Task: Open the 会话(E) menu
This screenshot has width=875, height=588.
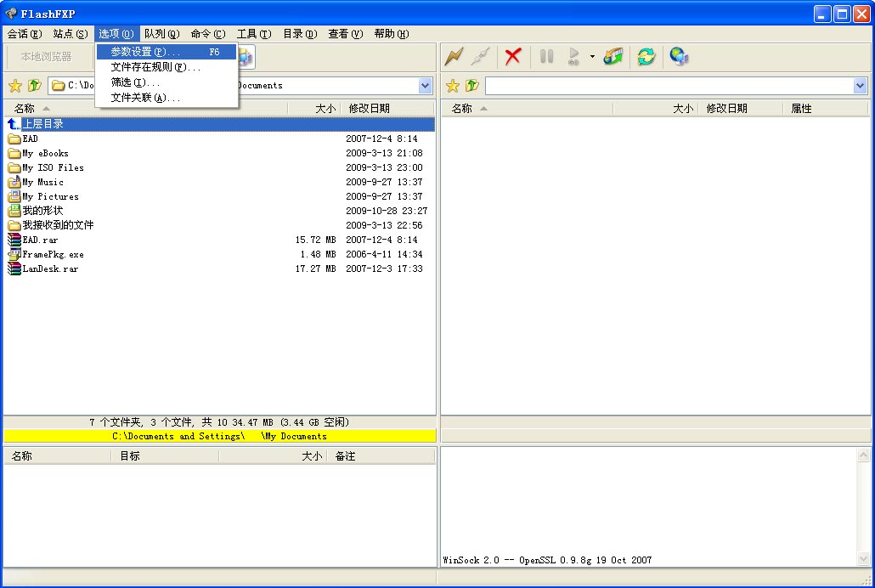Action: (25, 34)
